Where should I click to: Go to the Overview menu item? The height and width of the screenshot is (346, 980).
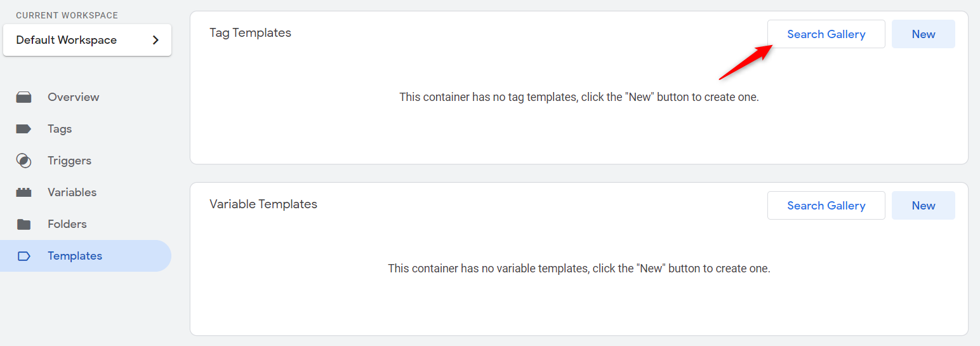(x=73, y=97)
